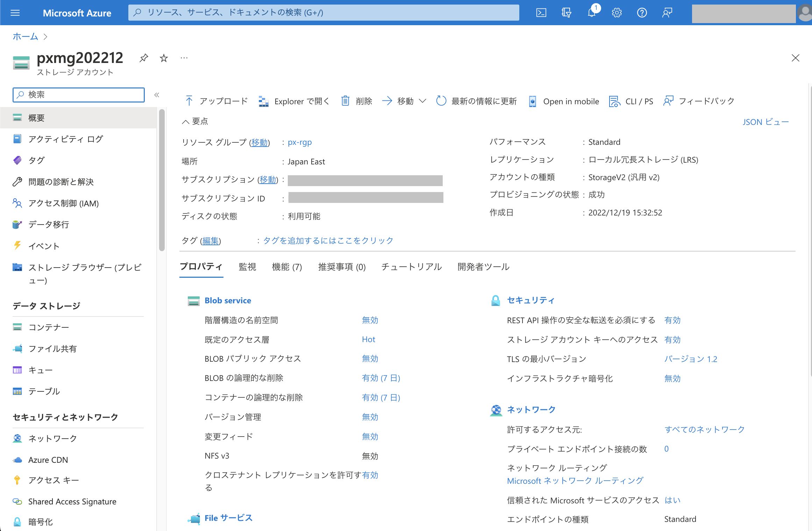Open the Blob service heading link

pos(228,300)
